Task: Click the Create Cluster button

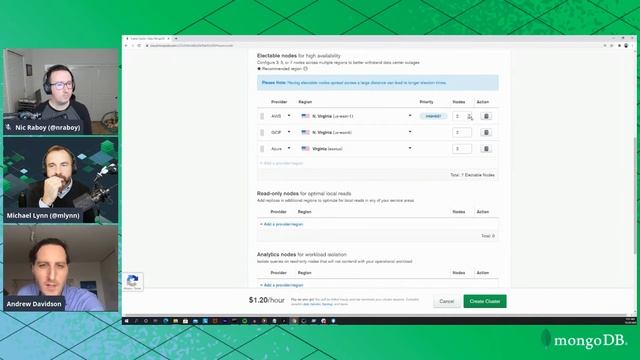Action: 485,302
